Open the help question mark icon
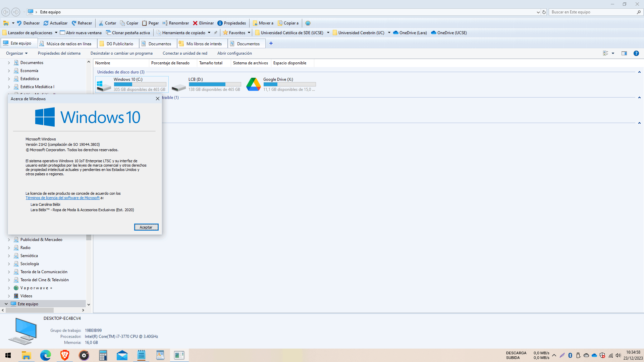This screenshot has width=644, height=362. (x=636, y=53)
